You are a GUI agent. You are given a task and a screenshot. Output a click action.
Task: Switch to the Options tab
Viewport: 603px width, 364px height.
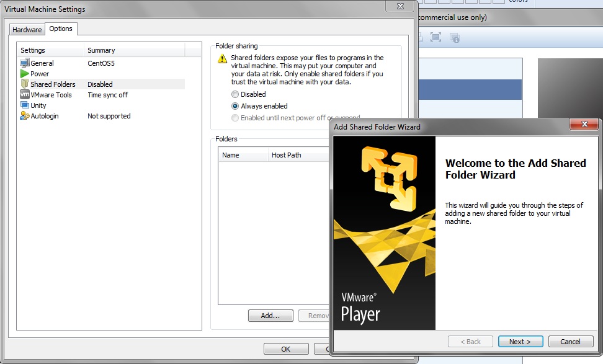61,29
